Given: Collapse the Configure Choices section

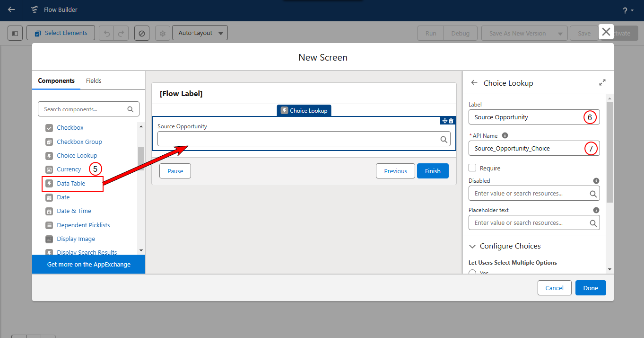Looking at the screenshot, I should coord(472,246).
